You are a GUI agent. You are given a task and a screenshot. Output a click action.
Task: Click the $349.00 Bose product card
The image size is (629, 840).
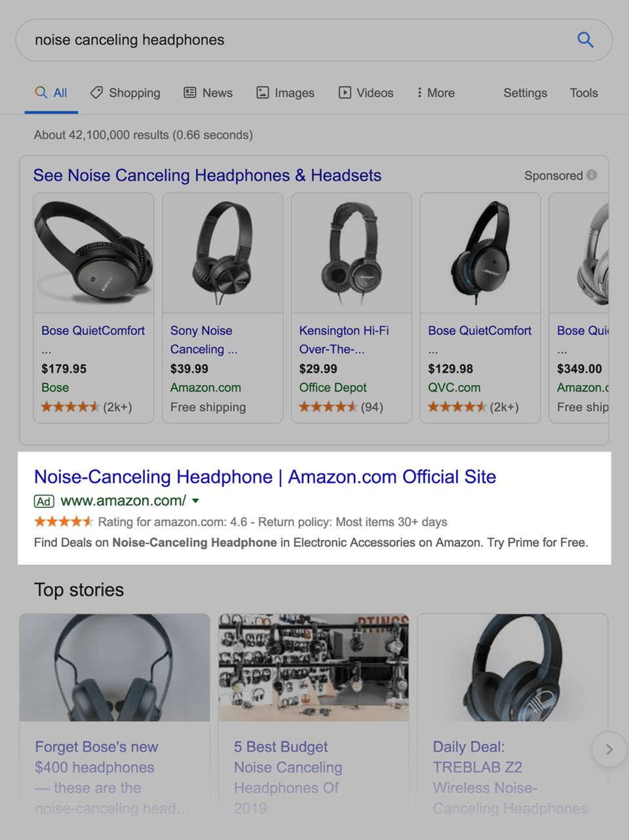pos(579,308)
